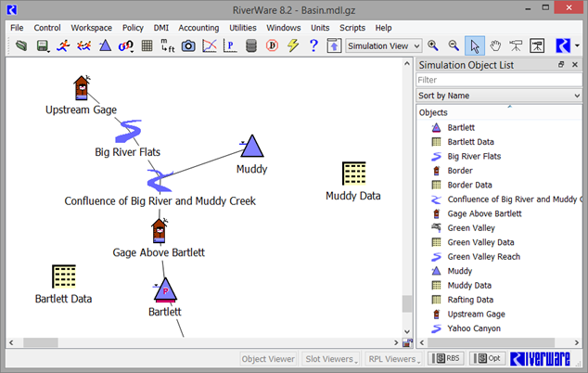The height and width of the screenshot is (373, 588).
Task: Open the Policy menu
Action: tap(133, 28)
